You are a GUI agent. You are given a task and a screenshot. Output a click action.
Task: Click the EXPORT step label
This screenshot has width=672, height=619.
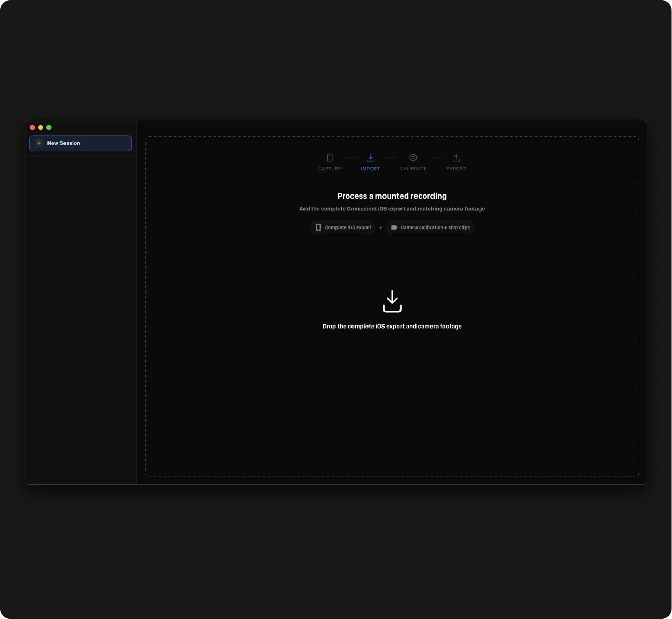pyautogui.click(x=456, y=169)
